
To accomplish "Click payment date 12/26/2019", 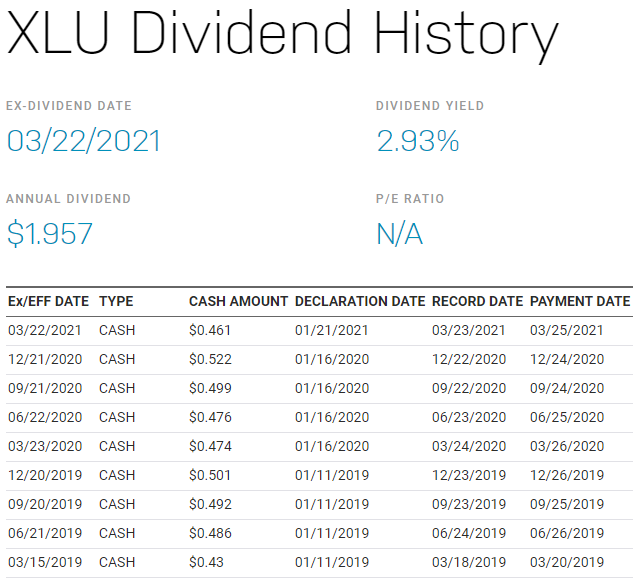I will (567, 475).
